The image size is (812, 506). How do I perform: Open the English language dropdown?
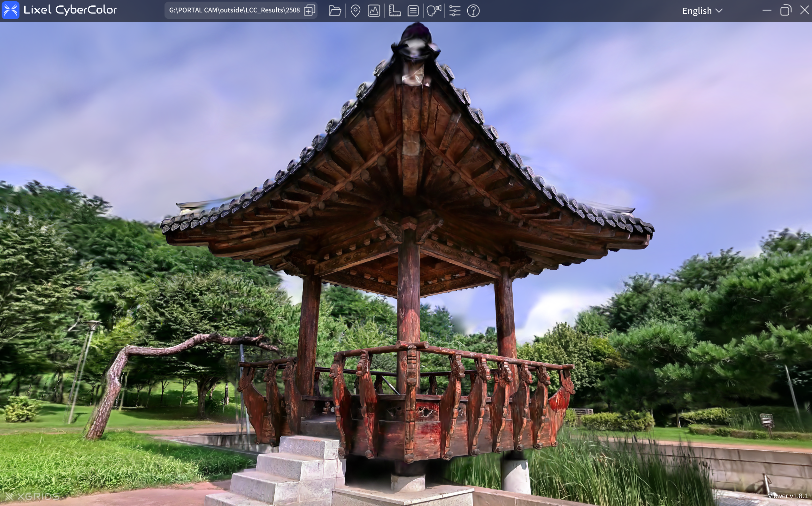[x=697, y=11]
